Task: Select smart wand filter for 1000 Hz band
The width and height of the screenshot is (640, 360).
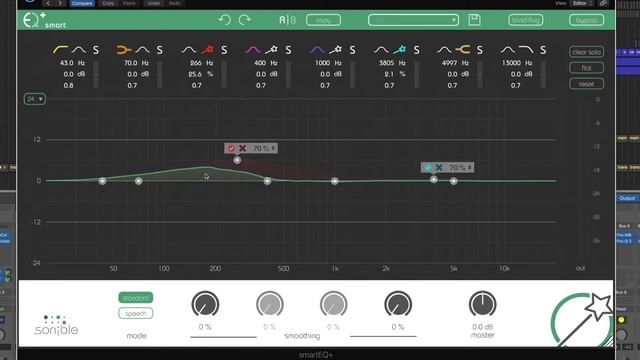Action: click(336, 50)
